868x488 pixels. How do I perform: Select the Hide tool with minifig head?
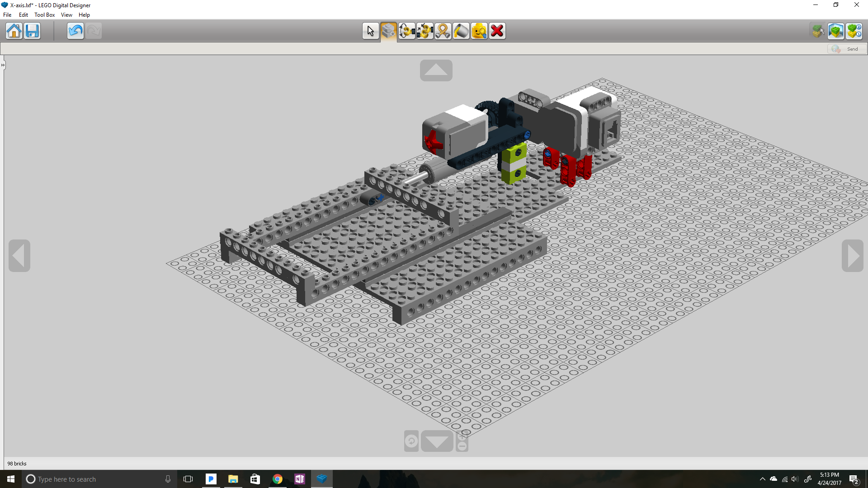(479, 31)
